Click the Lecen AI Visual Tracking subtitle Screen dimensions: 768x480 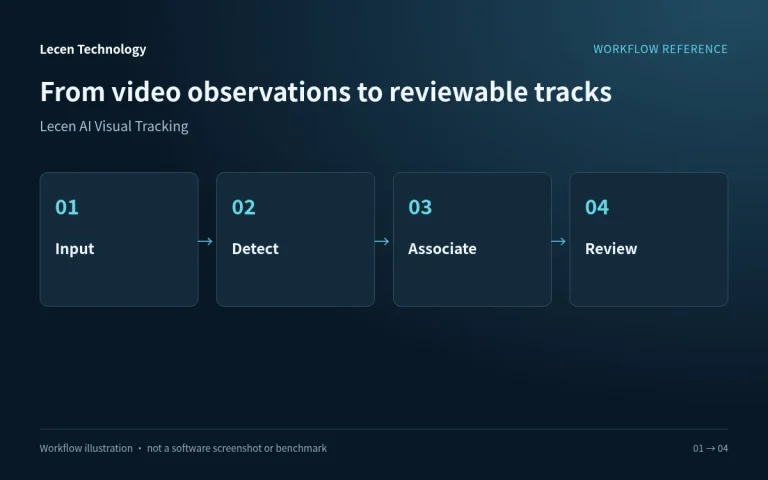click(114, 126)
